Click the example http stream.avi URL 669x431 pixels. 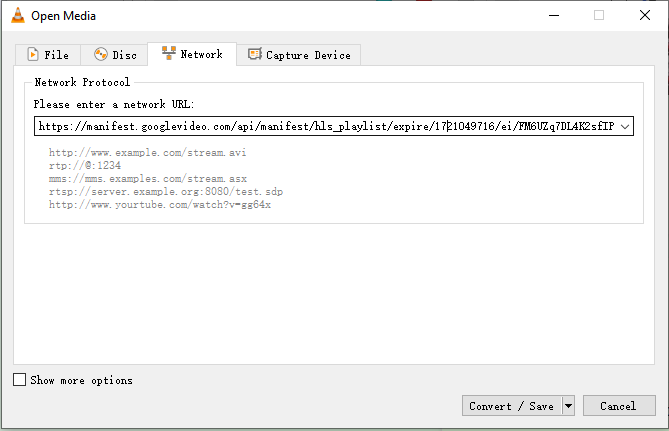click(147, 153)
